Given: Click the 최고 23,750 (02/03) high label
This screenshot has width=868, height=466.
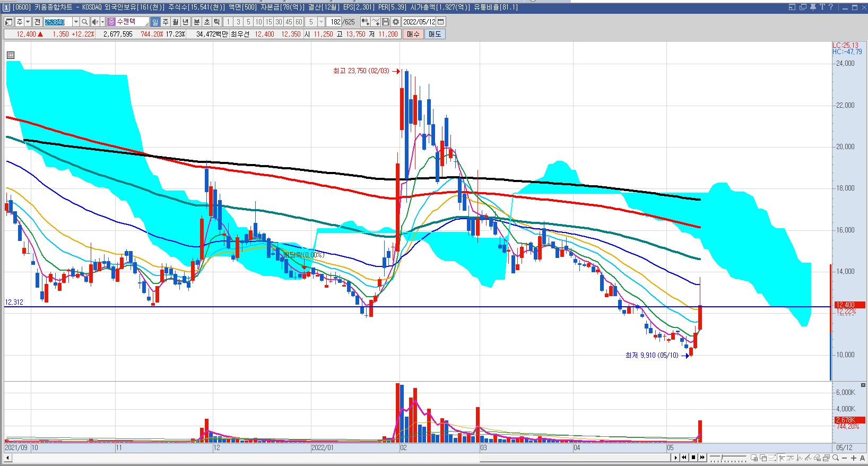Looking at the screenshot, I should [x=361, y=71].
